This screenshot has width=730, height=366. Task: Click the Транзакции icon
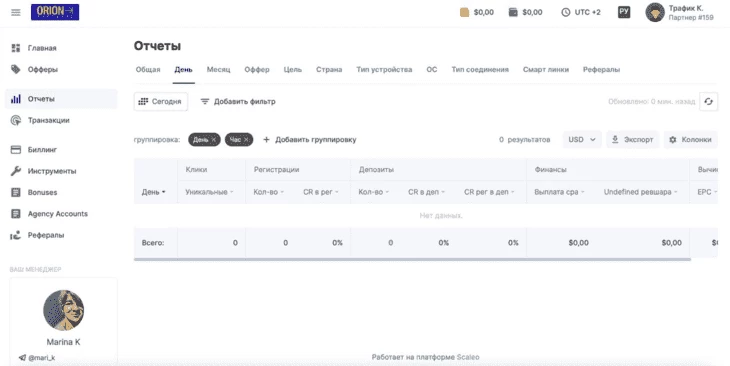coord(16,120)
